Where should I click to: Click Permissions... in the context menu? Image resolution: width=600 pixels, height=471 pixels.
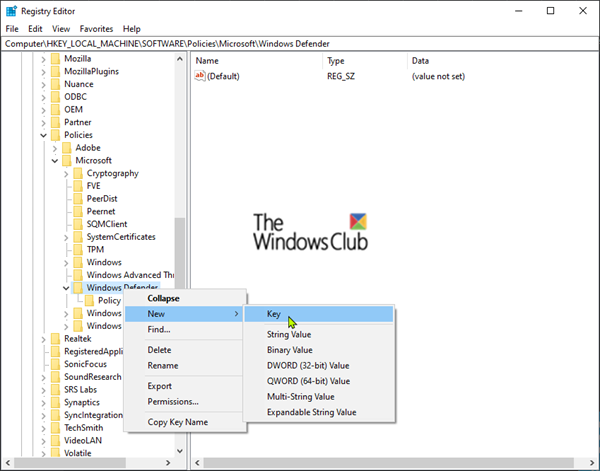(x=173, y=401)
